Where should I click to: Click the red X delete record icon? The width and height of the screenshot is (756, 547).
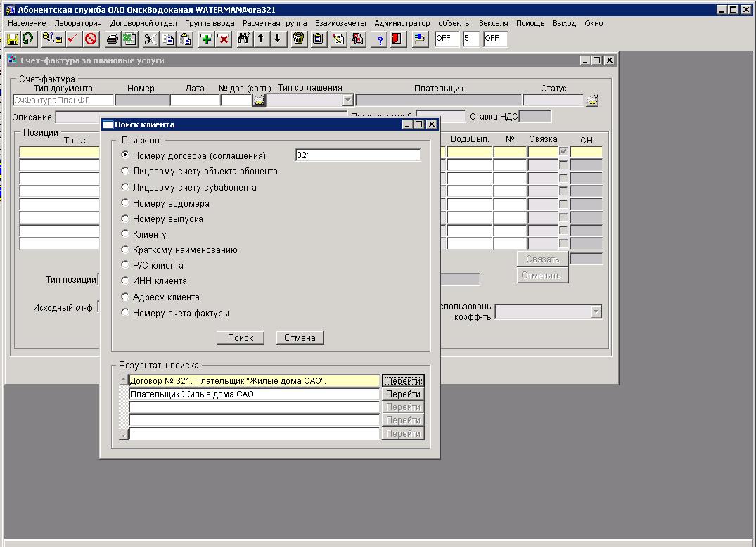[224, 39]
